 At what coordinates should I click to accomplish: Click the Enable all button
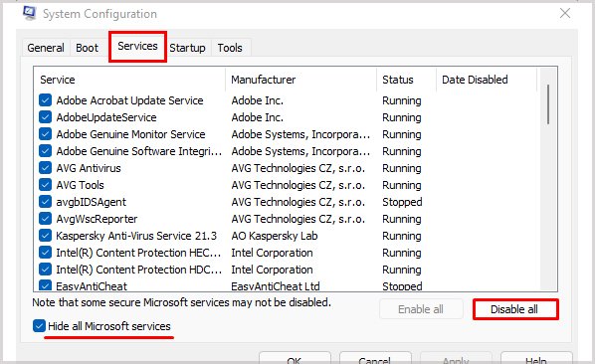(421, 309)
